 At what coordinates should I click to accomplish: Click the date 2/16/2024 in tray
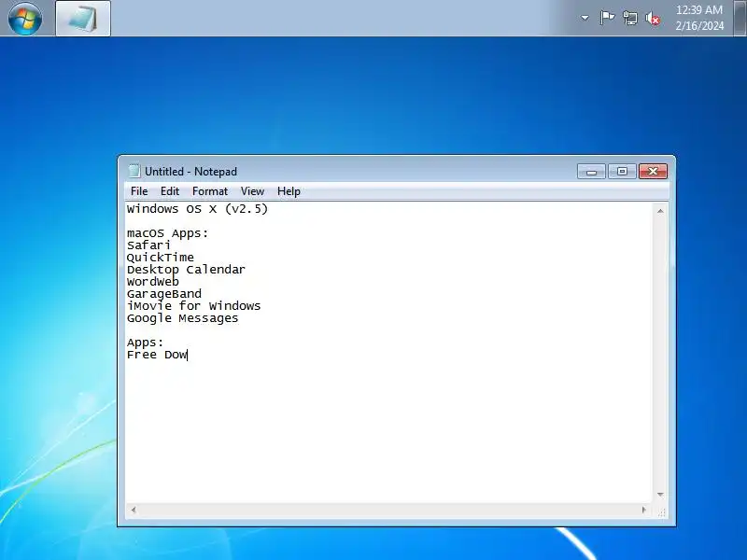tap(699, 26)
